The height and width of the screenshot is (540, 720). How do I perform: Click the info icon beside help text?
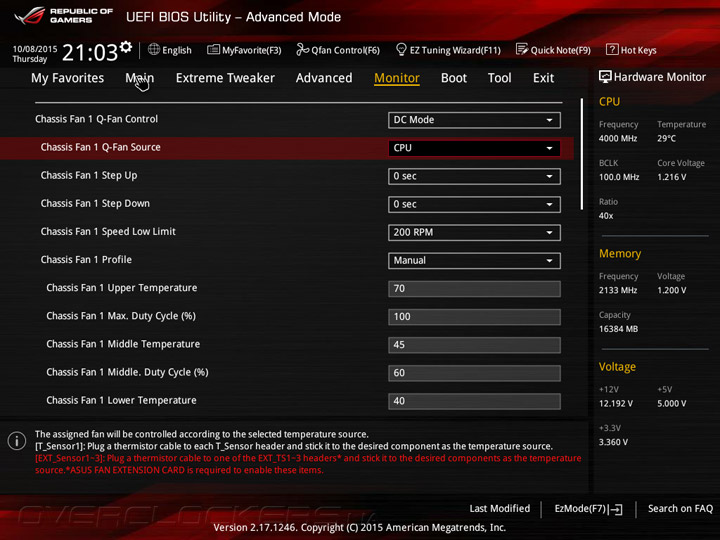[x=17, y=441]
